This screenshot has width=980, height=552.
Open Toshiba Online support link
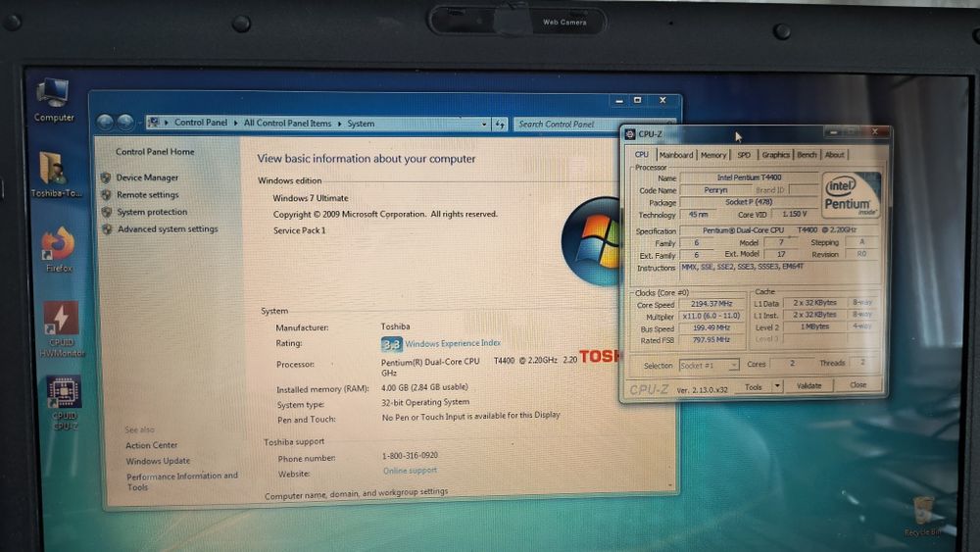410,471
